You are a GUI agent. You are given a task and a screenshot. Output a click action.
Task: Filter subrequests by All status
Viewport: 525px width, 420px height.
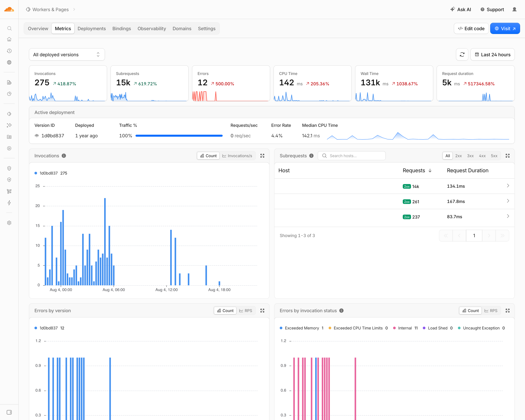[x=448, y=156]
